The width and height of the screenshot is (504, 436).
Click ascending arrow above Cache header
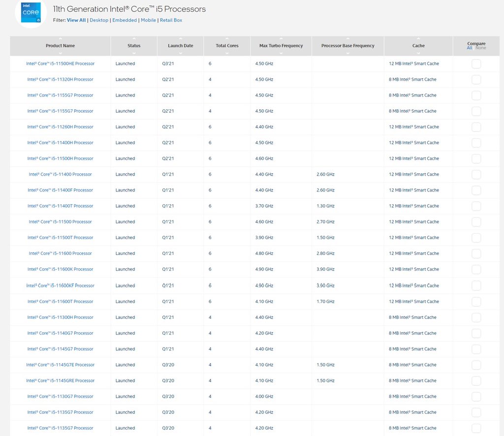click(x=418, y=39)
